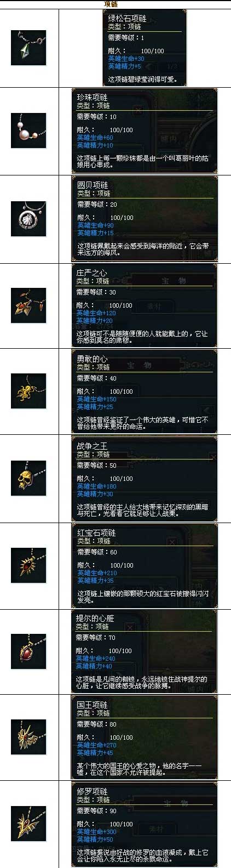231x868 pixels.
Task: Select the pearl necklace icon
Action: 28,131
